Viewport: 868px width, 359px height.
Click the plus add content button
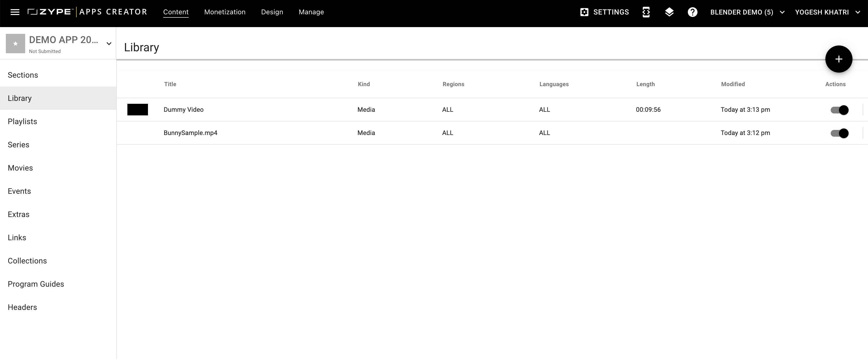pyautogui.click(x=838, y=59)
